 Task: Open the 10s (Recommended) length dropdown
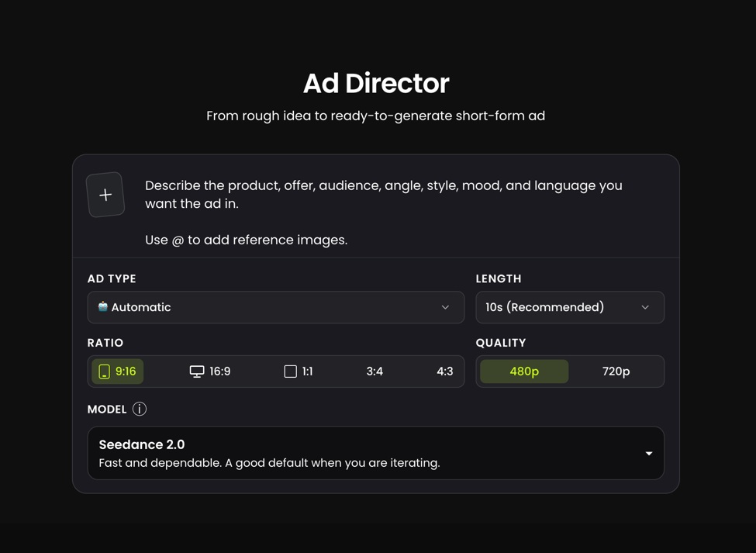570,307
